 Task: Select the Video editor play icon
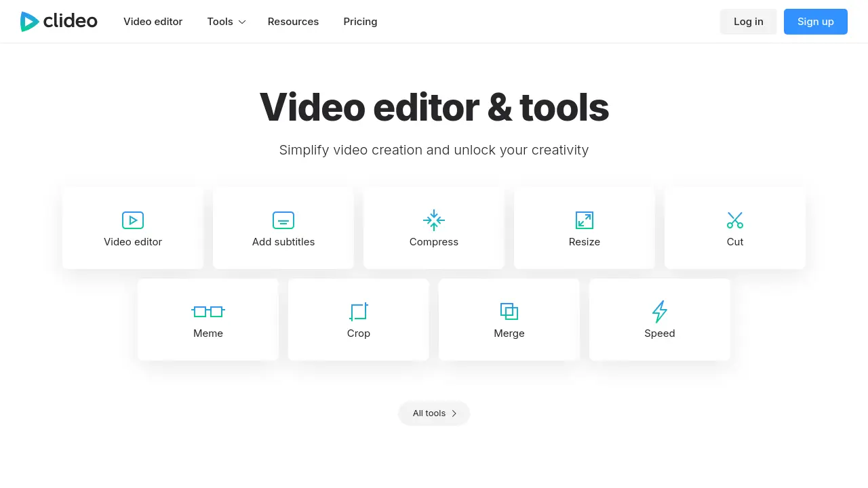pyautogui.click(x=133, y=220)
